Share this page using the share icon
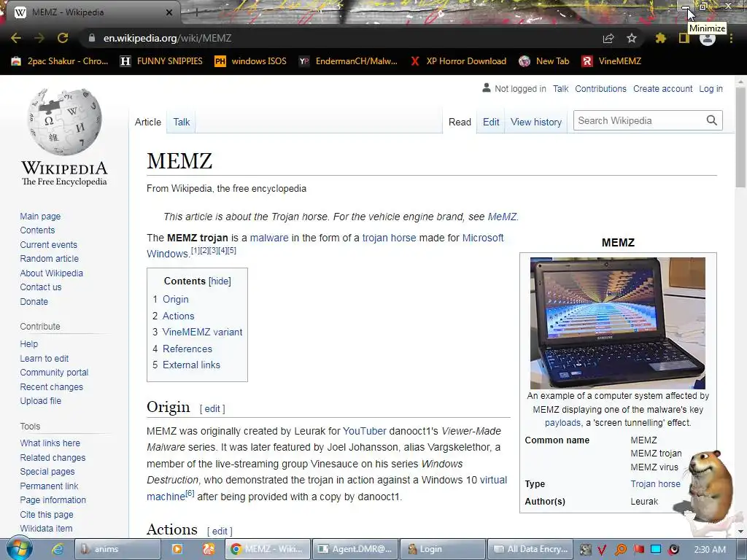 click(608, 38)
